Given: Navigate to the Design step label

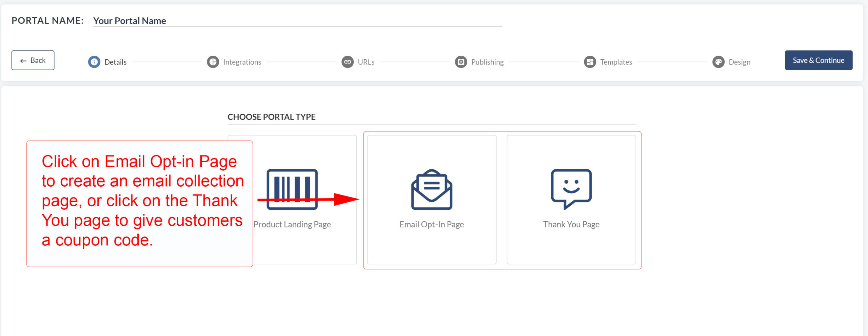Looking at the screenshot, I should [x=739, y=62].
